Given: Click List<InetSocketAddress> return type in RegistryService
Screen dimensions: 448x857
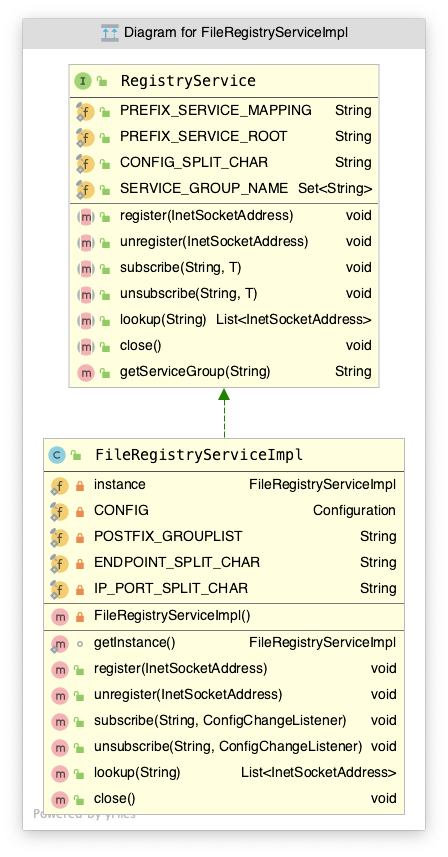Looking at the screenshot, I should (x=294, y=319).
